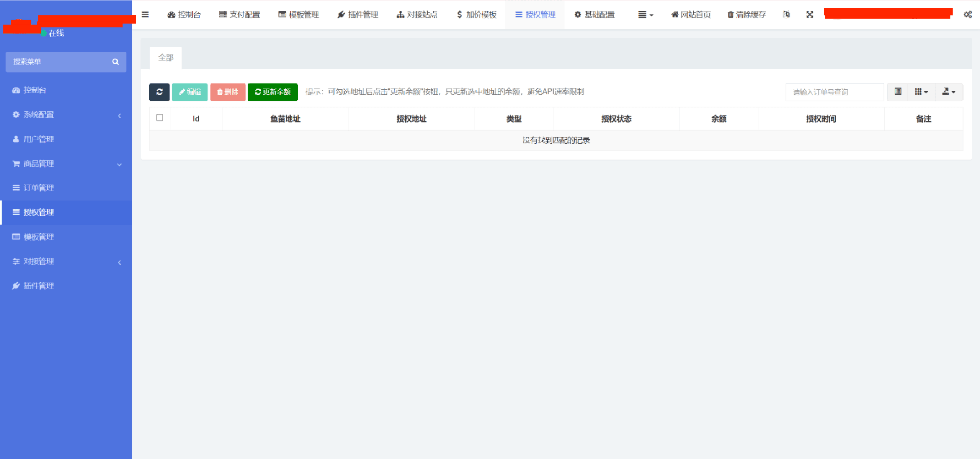The width and height of the screenshot is (980, 459).
Task: Open the settings gear at the top right
Action: click(x=968, y=15)
